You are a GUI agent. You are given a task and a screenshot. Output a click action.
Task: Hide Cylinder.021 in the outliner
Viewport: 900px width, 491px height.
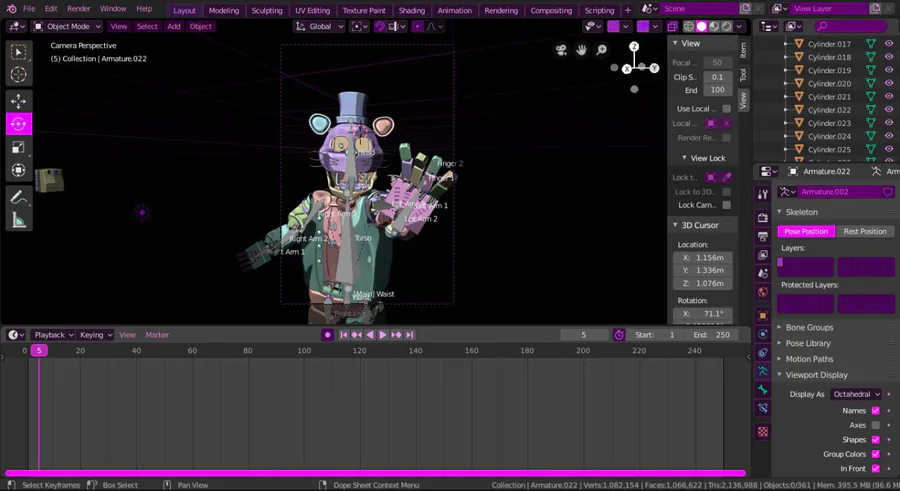[x=889, y=96]
